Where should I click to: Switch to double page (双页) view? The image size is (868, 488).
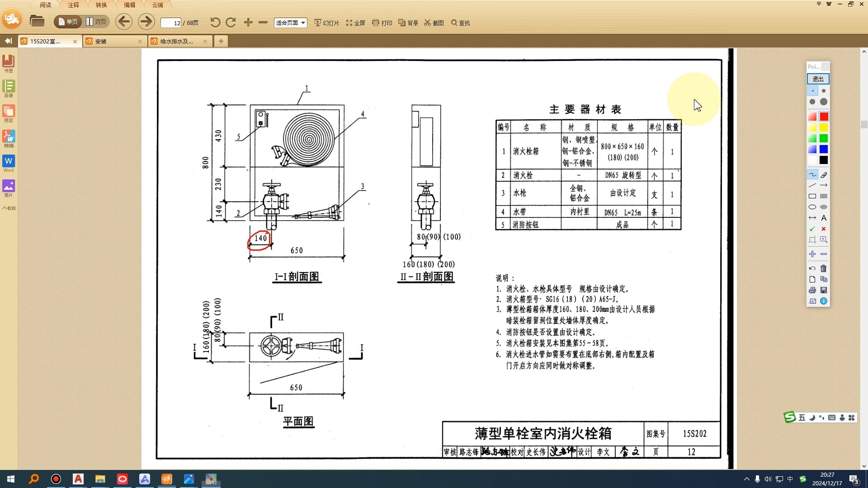point(96,22)
